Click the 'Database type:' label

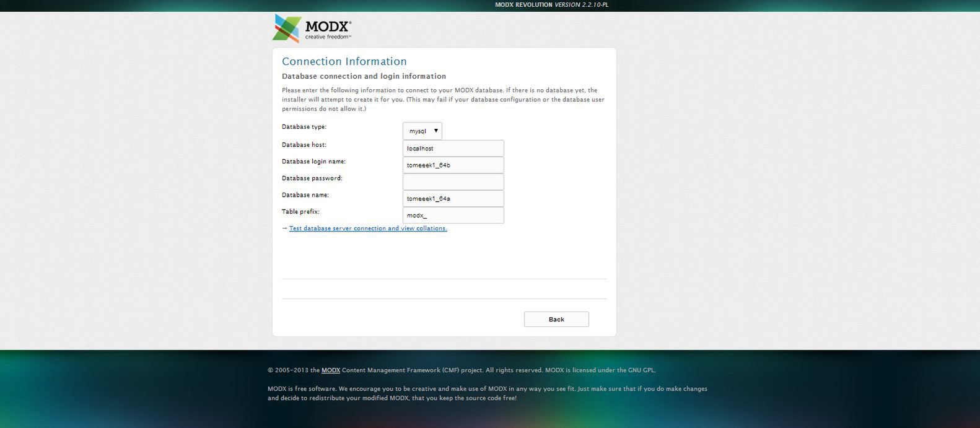pos(304,127)
